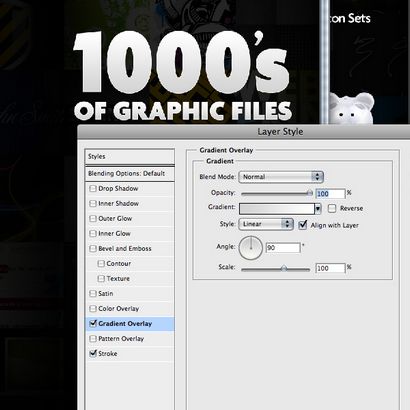The image size is (410, 410).
Task: Enable the Inner Glow checkbox
Action: click(x=93, y=234)
